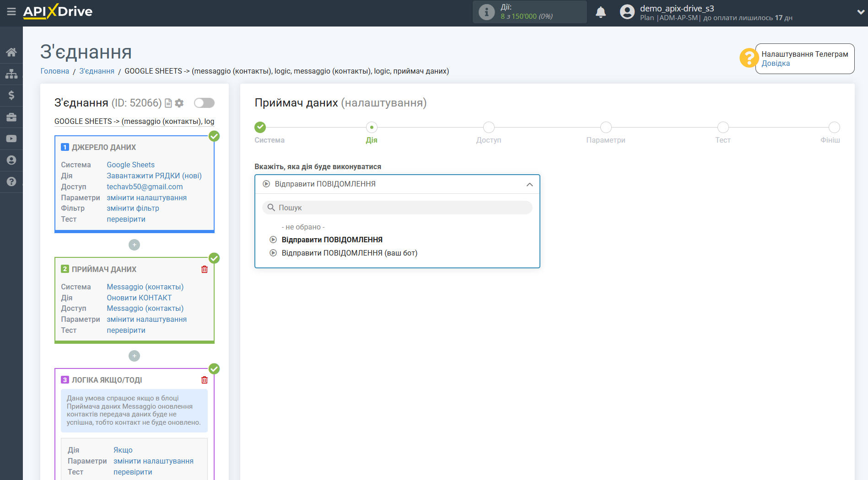
Task: Expand the user account menu chevron
Action: [x=860, y=12]
